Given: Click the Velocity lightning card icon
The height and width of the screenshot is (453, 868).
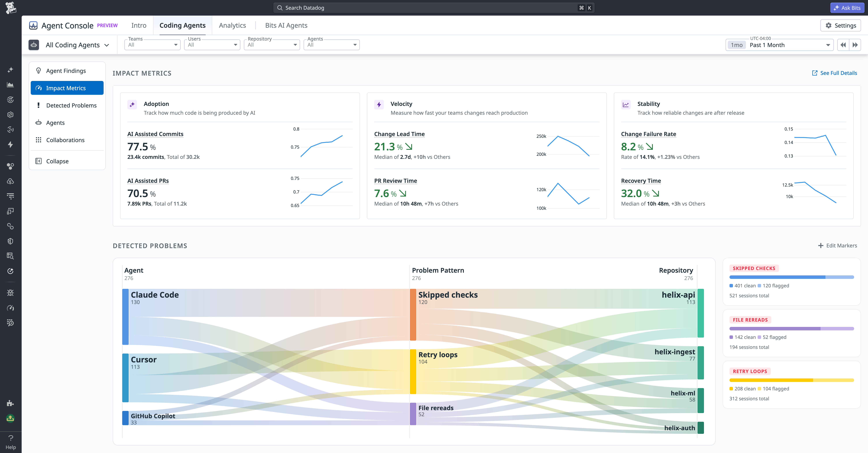Looking at the screenshot, I should pyautogui.click(x=379, y=104).
